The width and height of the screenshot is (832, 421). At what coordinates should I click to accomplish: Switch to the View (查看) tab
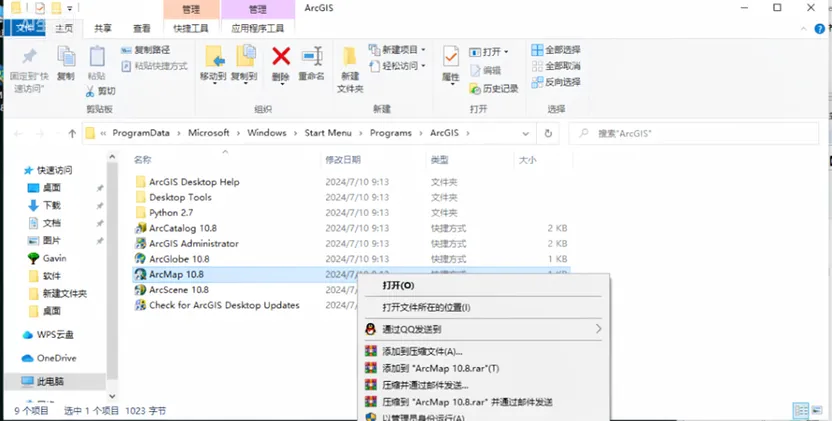coord(142,29)
